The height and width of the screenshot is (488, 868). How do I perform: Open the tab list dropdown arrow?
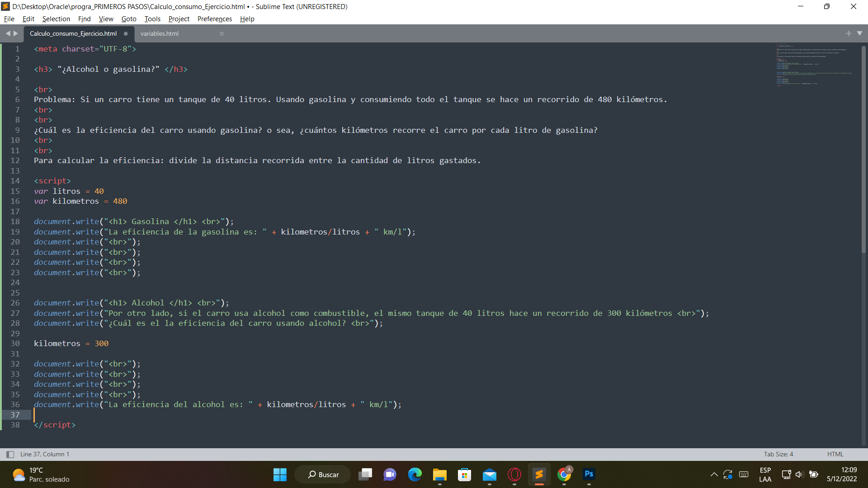tap(859, 33)
